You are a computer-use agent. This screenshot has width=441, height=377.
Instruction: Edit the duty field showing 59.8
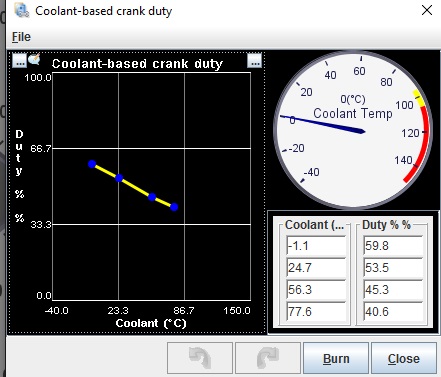tap(393, 246)
